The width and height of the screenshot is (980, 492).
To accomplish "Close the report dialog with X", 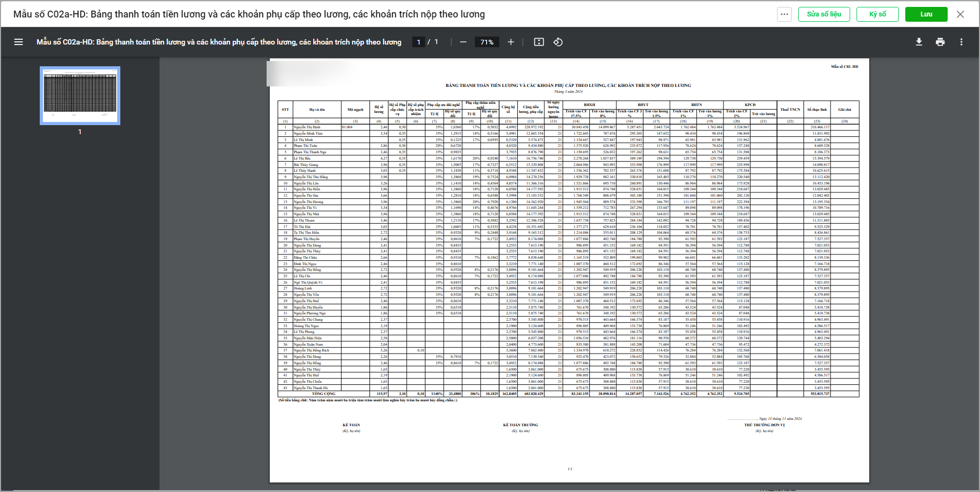I will tap(960, 14).
